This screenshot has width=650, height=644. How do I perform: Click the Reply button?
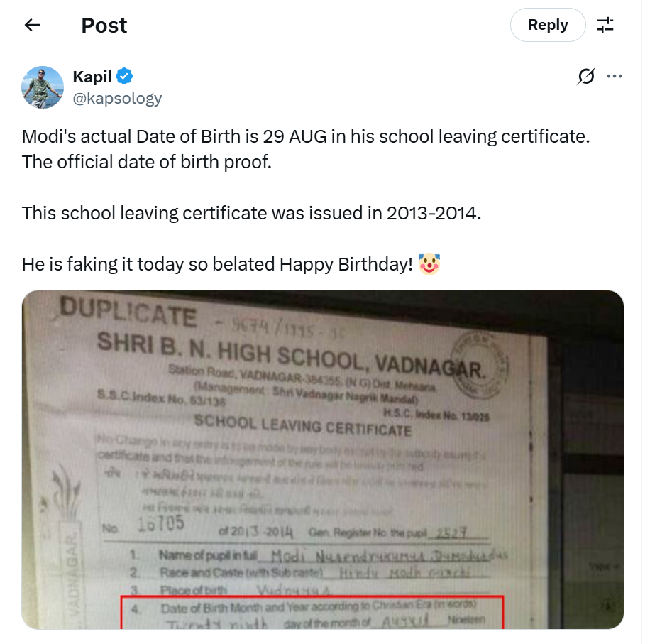coord(548,25)
